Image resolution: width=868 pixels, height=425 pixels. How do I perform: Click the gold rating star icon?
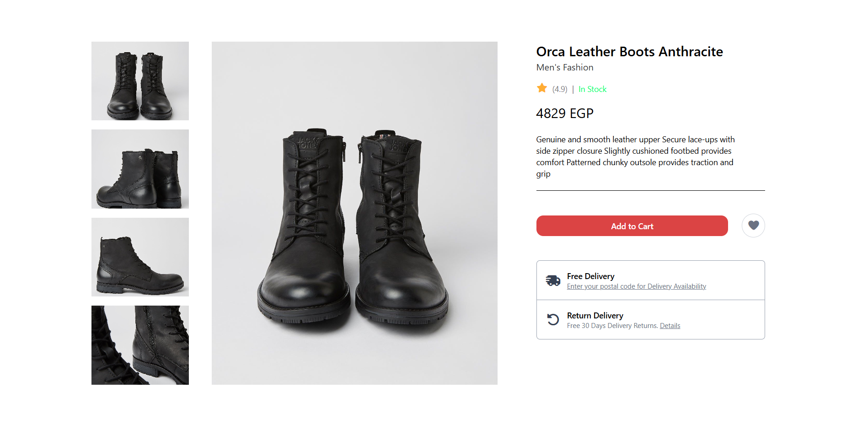click(542, 88)
